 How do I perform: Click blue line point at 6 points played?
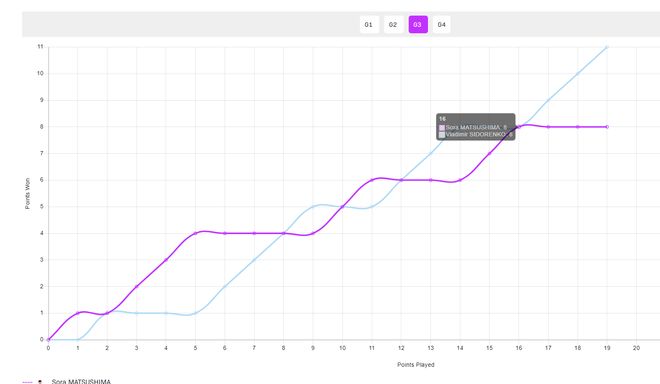[x=225, y=286]
